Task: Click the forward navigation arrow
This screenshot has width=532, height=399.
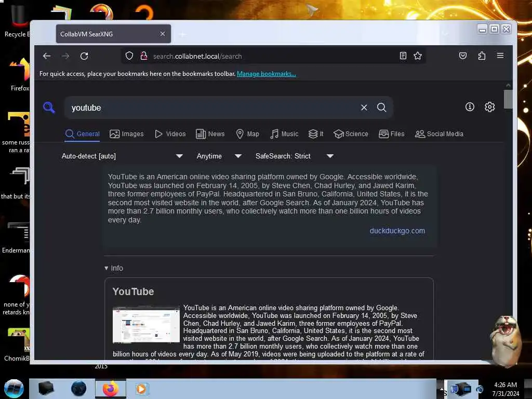Action: [x=65, y=56]
